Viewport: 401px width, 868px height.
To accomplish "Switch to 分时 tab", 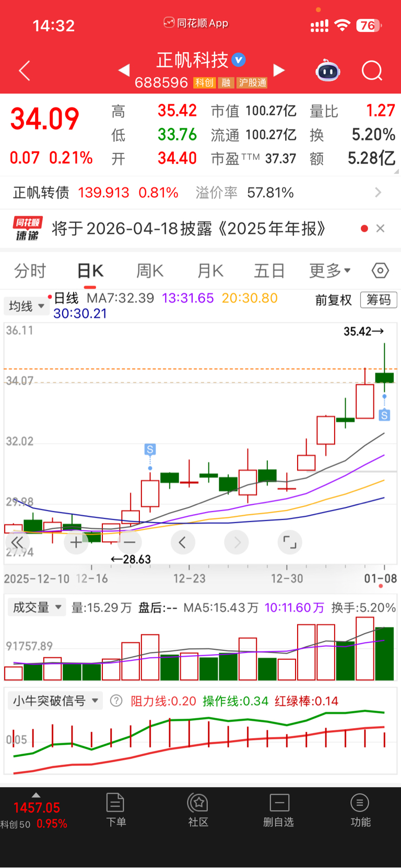I will (x=30, y=270).
